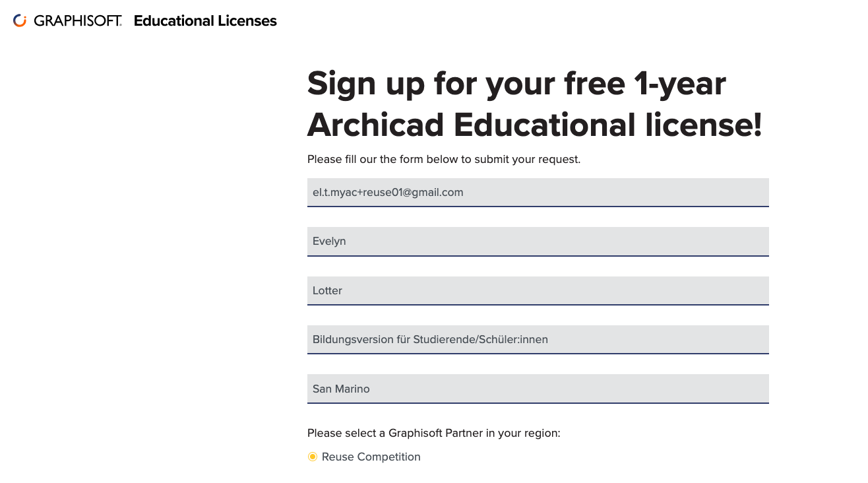Open the Bildungsversion license type dropdown
The width and height of the screenshot is (868, 483).
pyautogui.click(x=538, y=340)
